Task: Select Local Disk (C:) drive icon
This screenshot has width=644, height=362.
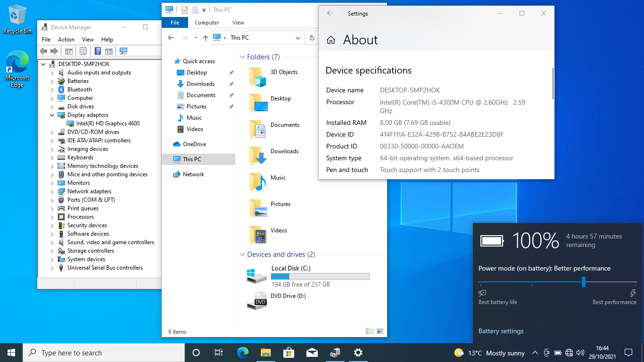Action: [x=257, y=275]
